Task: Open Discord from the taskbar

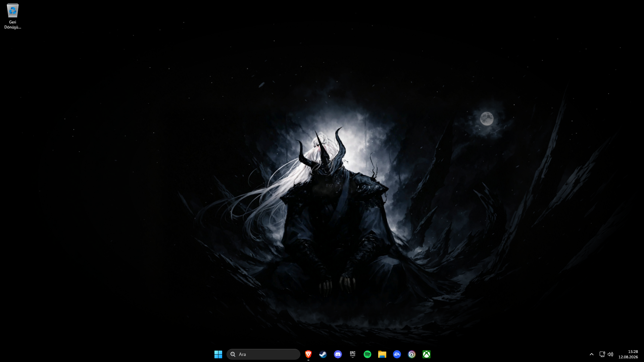Action: [338, 354]
